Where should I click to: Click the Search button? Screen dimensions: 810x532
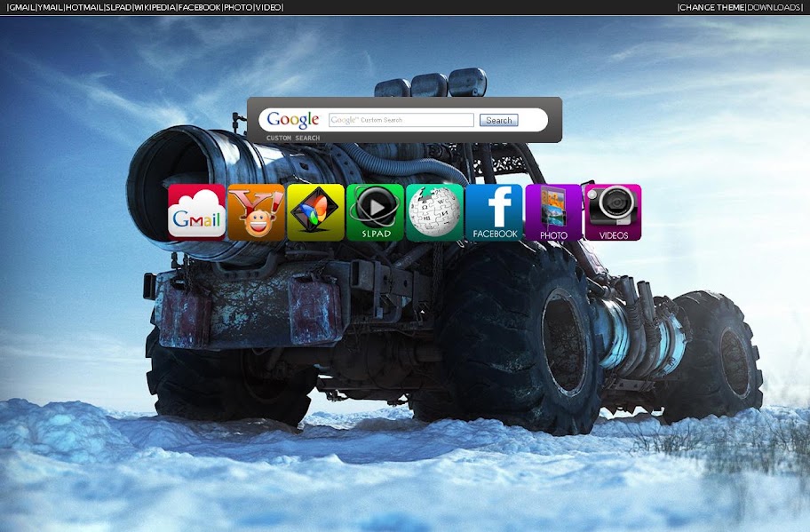[498, 121]
